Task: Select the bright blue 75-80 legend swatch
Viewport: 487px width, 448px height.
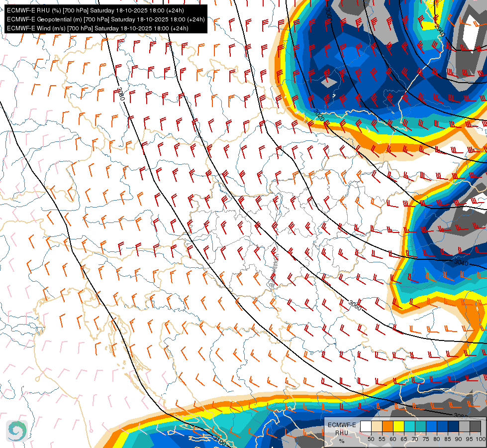Action: coord(432,426)
